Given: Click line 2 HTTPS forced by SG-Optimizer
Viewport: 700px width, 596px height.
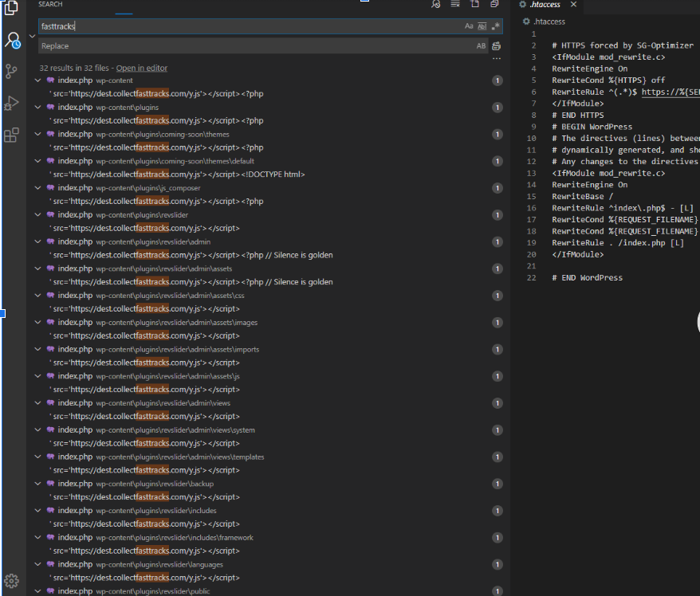Looking at the screenshot, I should [x=623, y=45].
